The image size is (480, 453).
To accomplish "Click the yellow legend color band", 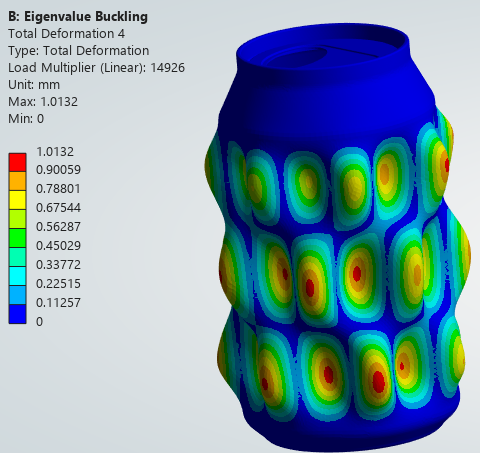I will coord(17,200).
